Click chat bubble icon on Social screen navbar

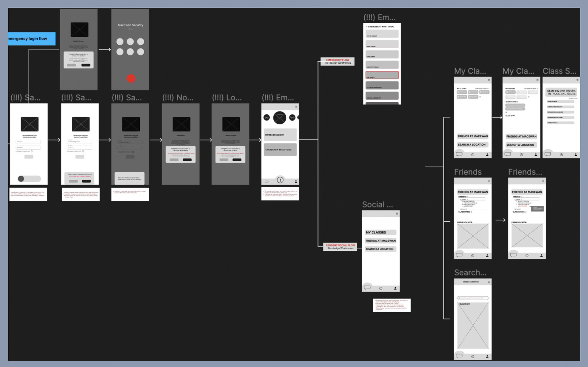(367, 288)
